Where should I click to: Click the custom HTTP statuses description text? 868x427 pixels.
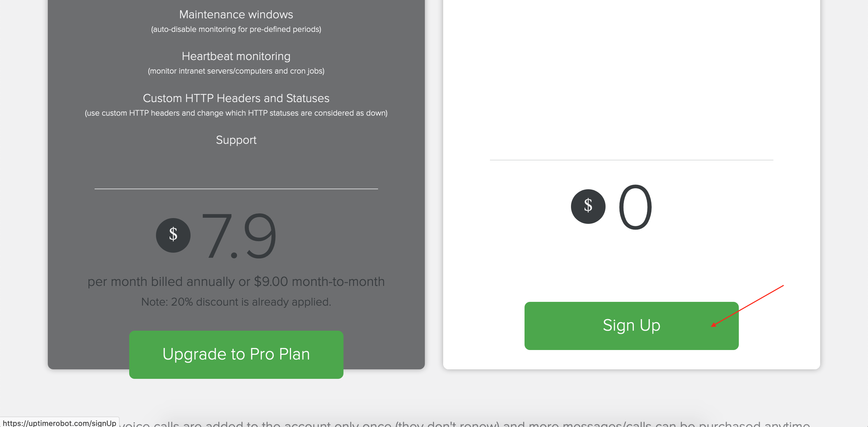pos(236,113)
